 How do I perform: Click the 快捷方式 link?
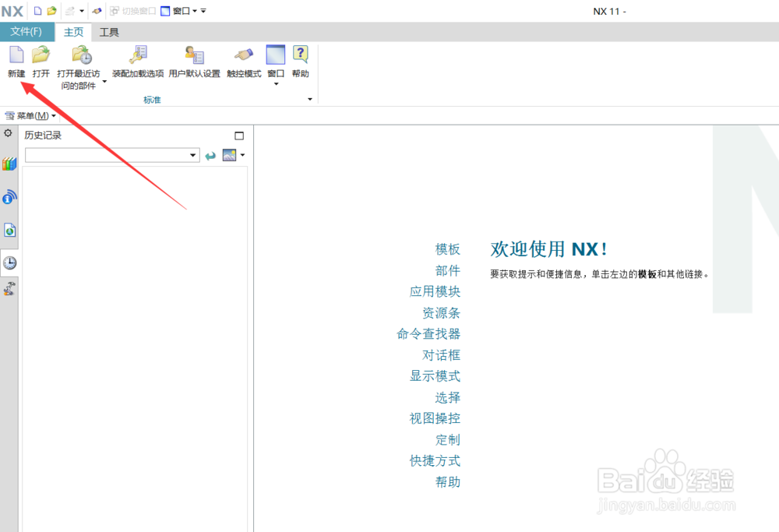coord(435,460)
